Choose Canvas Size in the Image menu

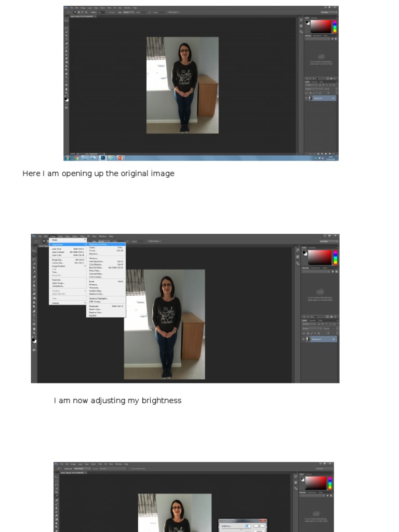pos(68,263)
